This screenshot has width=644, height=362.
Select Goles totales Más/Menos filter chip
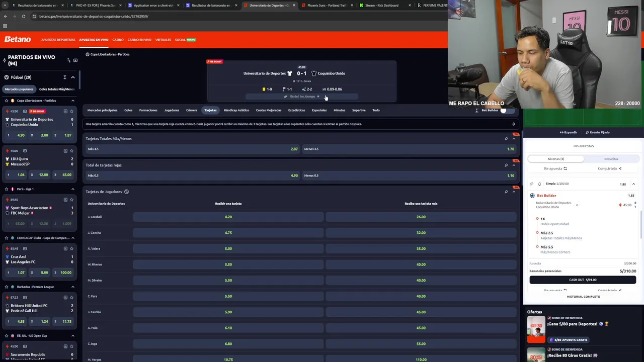(56, 89)
